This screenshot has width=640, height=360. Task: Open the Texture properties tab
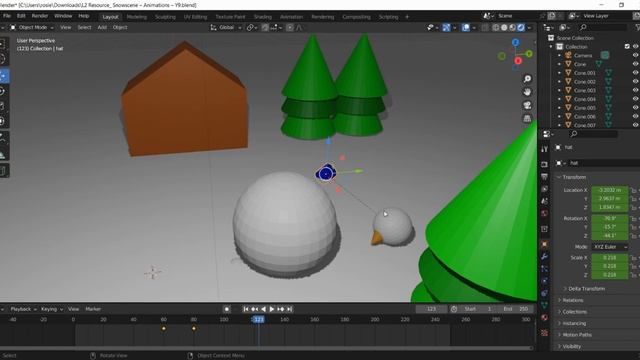coord(544,333)
